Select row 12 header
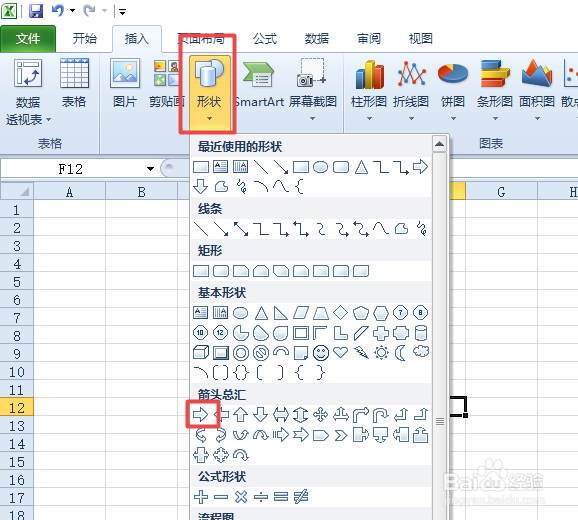This screenshot has width=578, height=520. tap(17, 408)
